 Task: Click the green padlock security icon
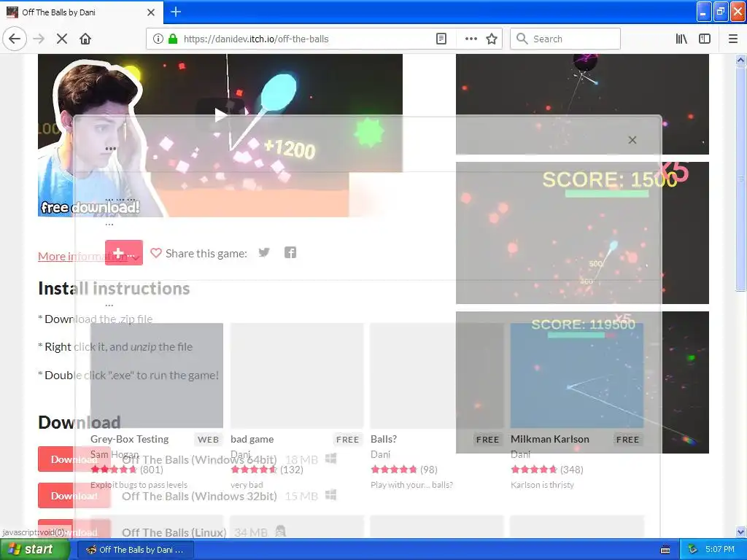point(173,39)
